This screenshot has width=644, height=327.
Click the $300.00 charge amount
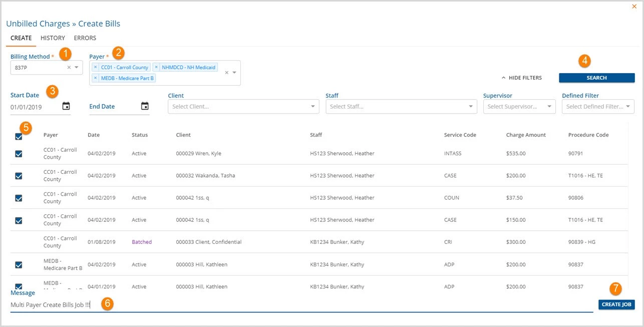[516, 242]
